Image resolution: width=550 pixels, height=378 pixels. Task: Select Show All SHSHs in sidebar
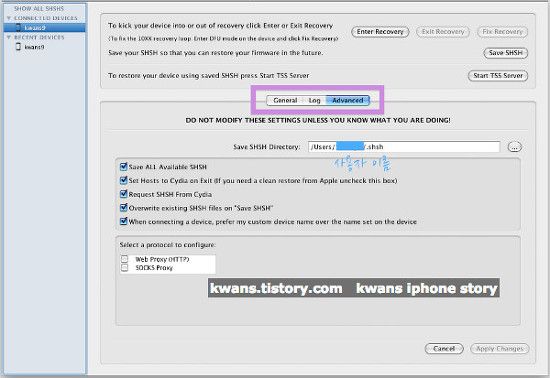point(39,8)
